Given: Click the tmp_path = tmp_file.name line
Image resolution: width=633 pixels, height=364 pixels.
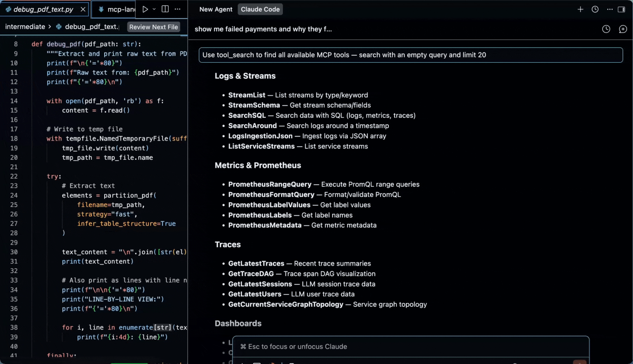Looking at the screenshot, I should click(x=107, y=157).
